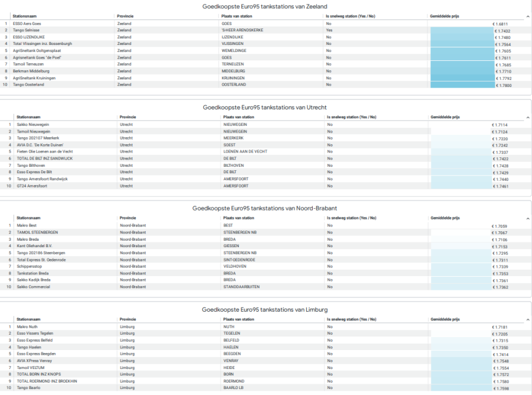
Task: Click the BAARLO LB place cell
Action: pos(233,387)
